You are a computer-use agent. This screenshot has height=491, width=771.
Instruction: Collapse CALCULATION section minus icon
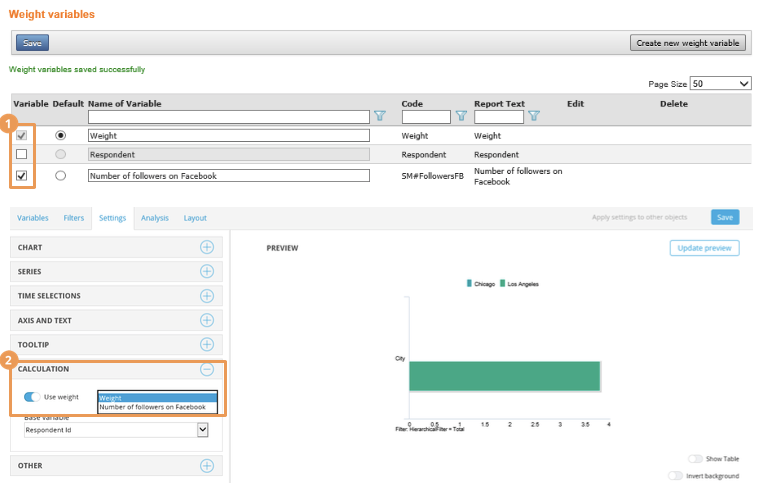pos(207,369)
